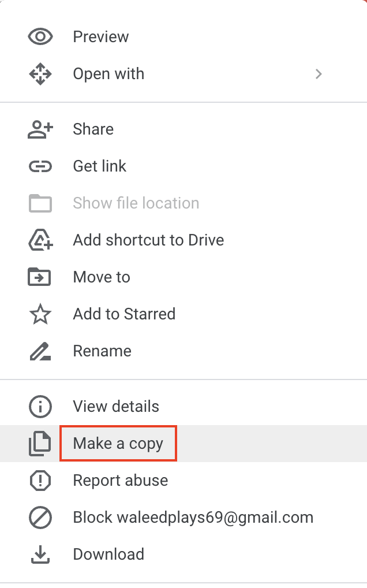Image resolution: width=367 pixels, height=588 pixels.
Task: Choose Block waleedplays69@gmail.com
Action: pyautogui.click(x=193, y=518)
